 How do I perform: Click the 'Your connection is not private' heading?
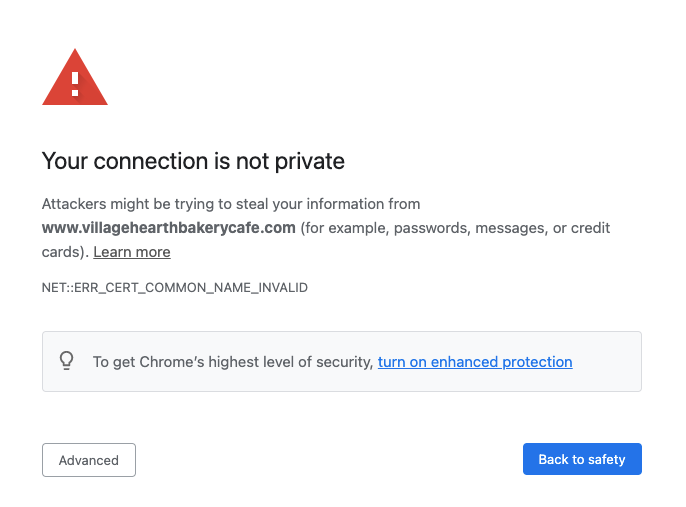click(193, 161)
